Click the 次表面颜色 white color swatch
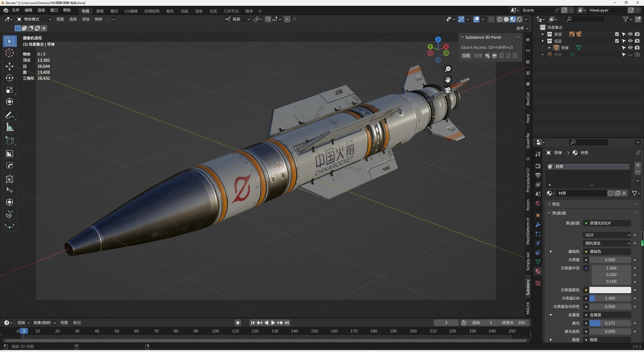644x352 pixels. tap(610, 290)
